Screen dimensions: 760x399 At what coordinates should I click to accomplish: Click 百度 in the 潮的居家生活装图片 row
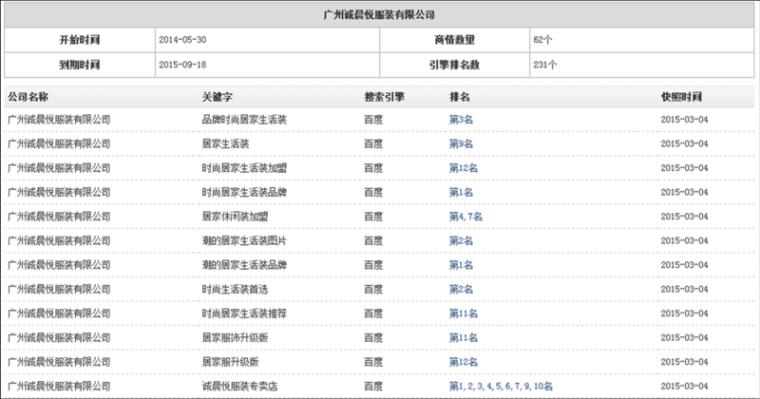(373, 240)
